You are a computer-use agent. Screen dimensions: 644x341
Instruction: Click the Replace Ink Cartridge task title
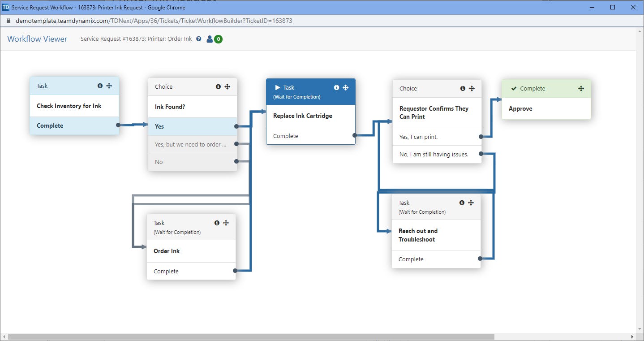coord(303,116)
